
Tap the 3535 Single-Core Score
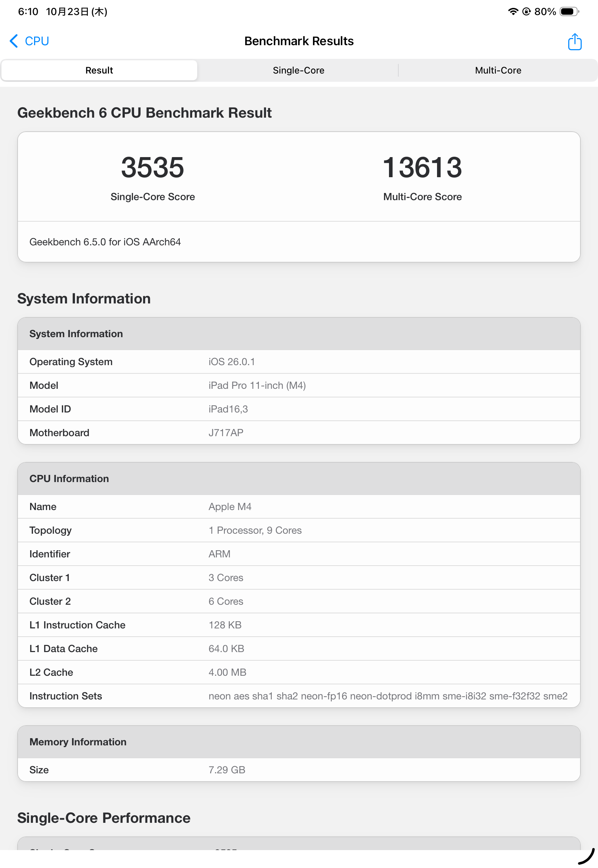tap(152, 167)
